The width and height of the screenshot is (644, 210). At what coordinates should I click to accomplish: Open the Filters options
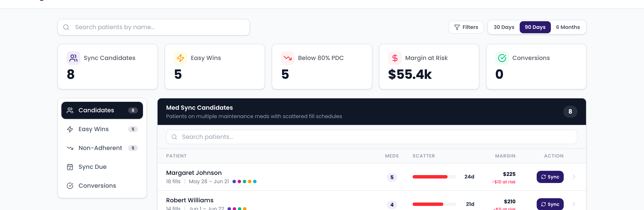point(466,27)
